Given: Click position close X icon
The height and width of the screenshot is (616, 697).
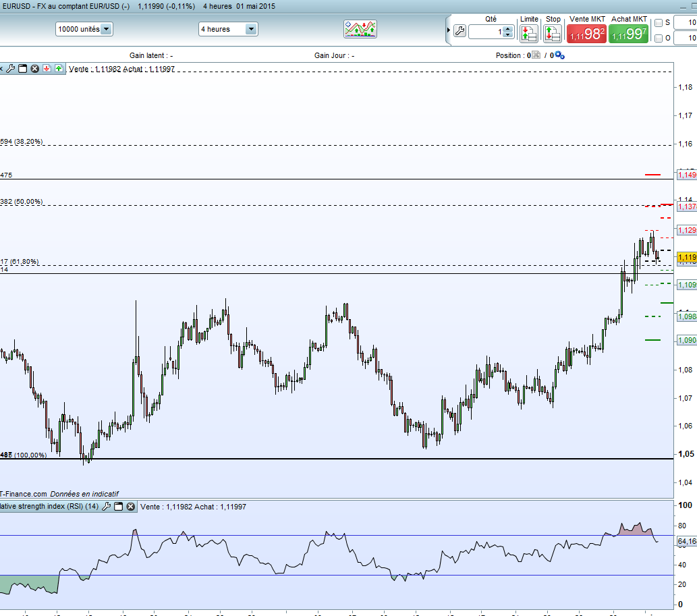Looking at the screenshot, I should click(x=536, y=55).
